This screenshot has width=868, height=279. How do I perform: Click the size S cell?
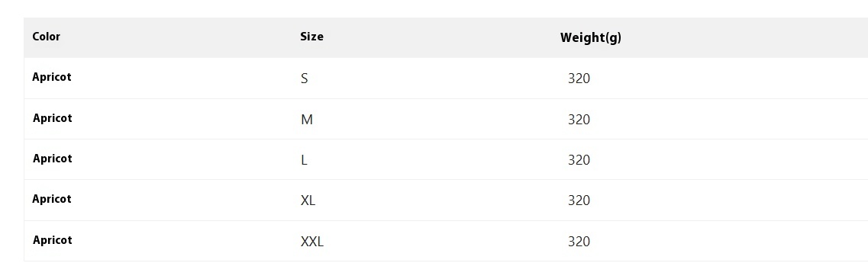[x=304, y=79]
